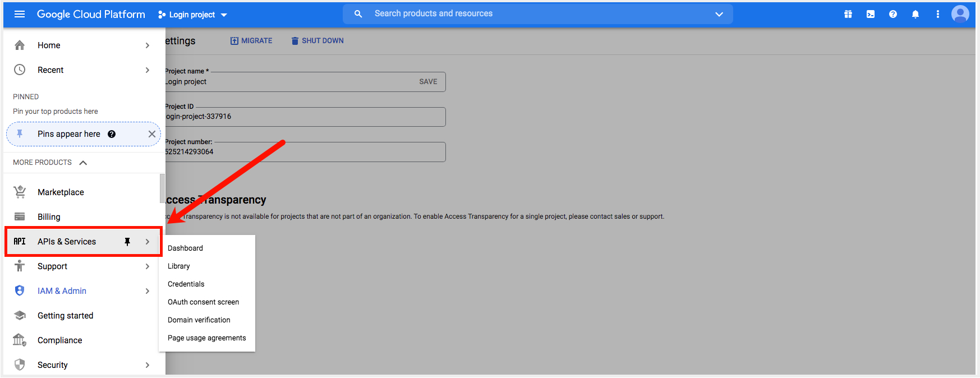
Task: Click the IAM & Admin shield icon
Action: click(x=20, y=291)
